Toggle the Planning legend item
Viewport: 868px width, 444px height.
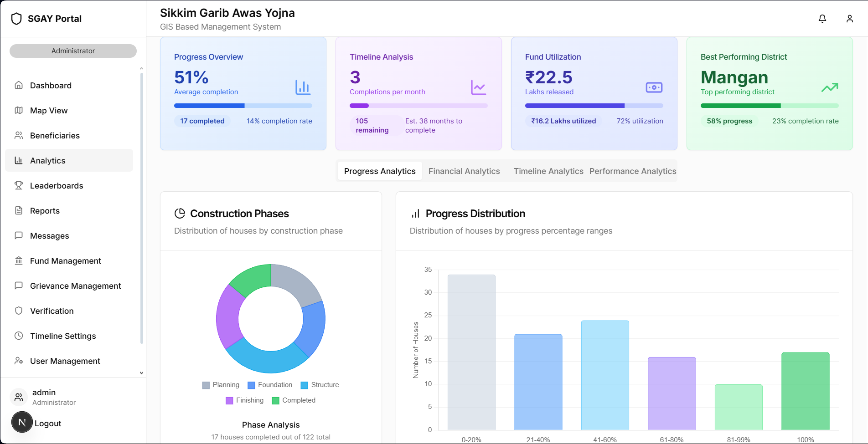pyautogui.click(x=220, y=385)
